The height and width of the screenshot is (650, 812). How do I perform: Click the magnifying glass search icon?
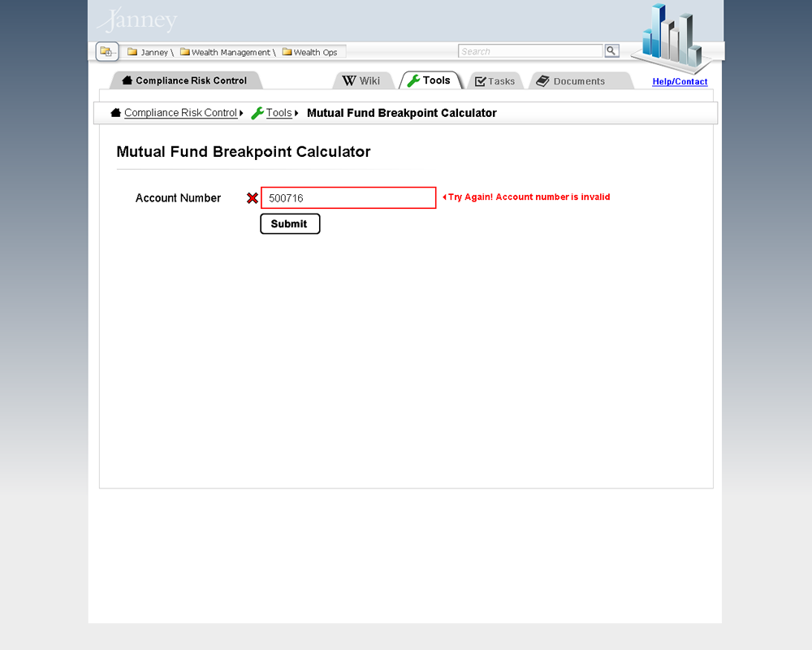click(611, 50)
